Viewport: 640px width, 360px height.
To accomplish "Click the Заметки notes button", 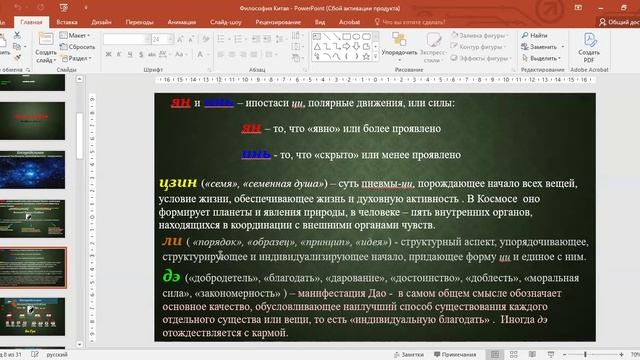I will pos(409,355).
